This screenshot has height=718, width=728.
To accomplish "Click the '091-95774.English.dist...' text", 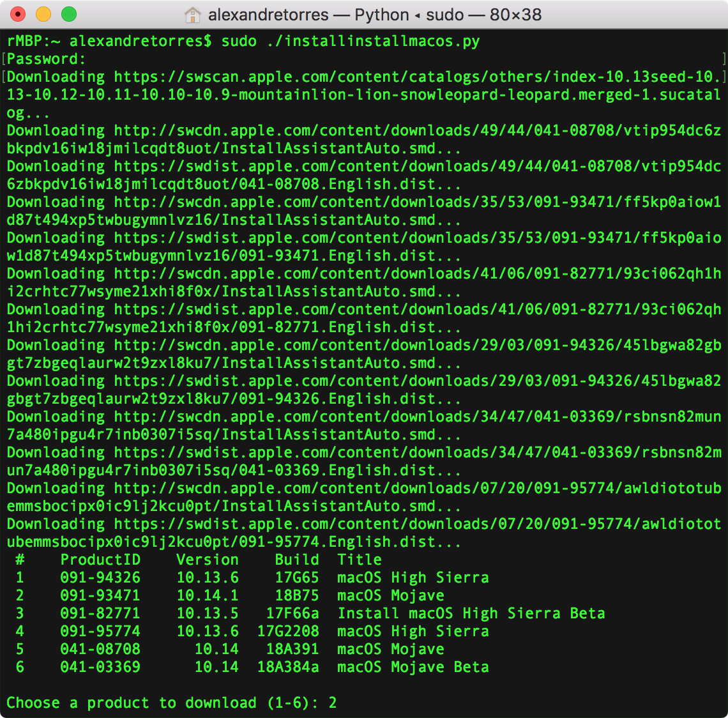I will [349, 542].
